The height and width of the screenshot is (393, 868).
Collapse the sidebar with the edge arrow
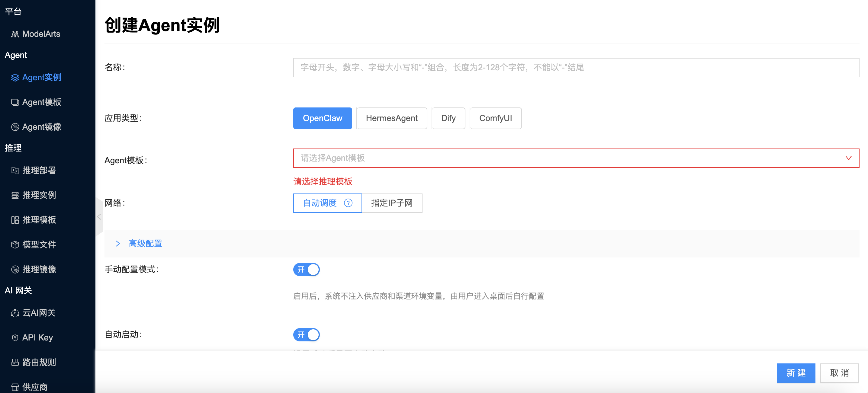[99, 217]
